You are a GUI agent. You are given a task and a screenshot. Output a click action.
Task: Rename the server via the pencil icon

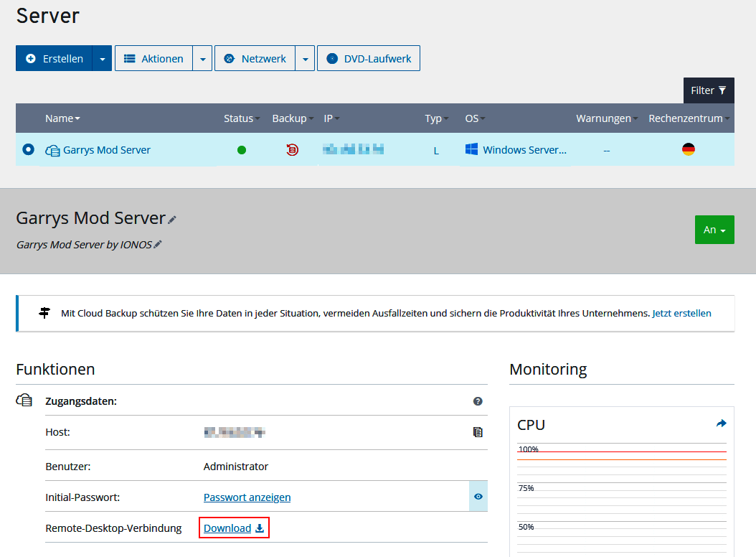171,218
